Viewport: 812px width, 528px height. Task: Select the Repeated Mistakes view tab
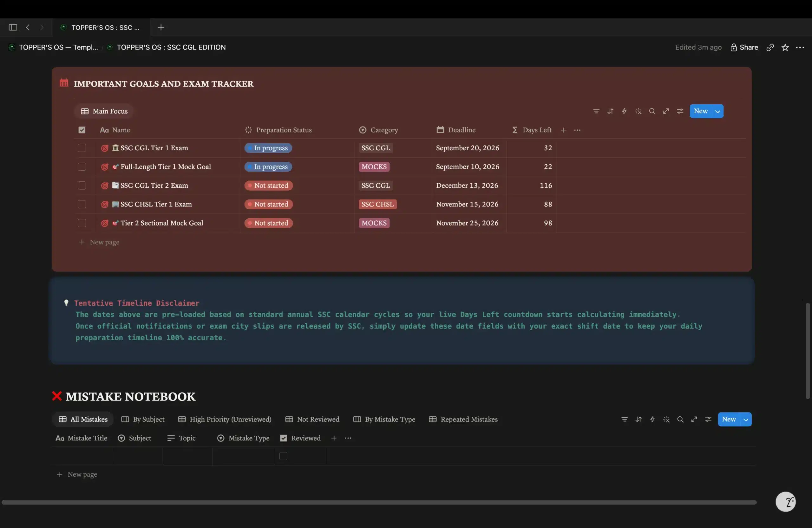pyautogui.click(x=463, y=420)
